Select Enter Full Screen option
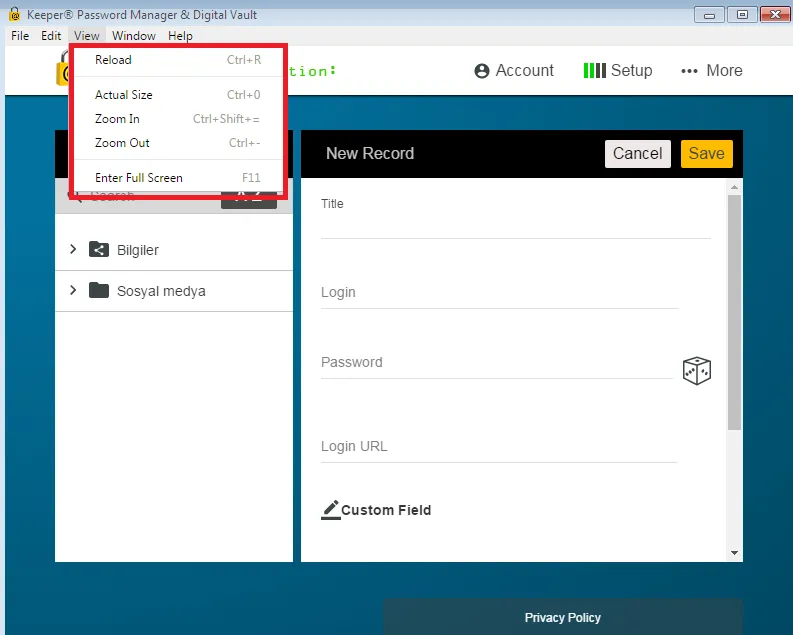 coord(178,177)
